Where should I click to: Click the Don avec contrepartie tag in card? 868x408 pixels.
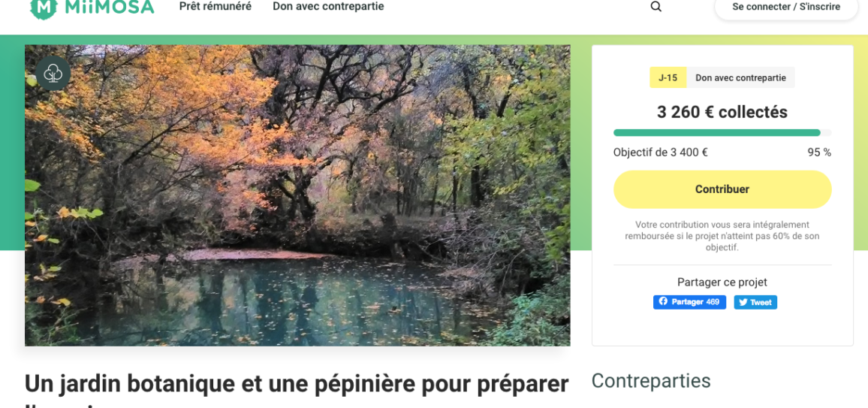click(740, 78)
